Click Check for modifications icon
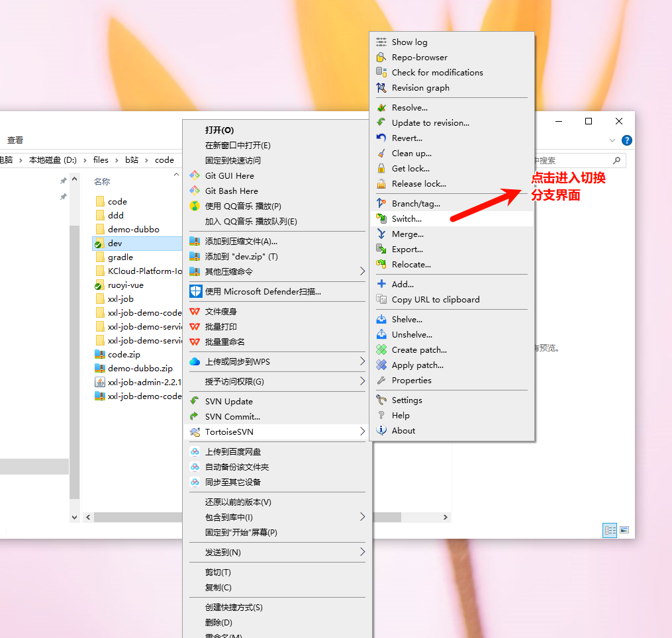 click(381, 72)
